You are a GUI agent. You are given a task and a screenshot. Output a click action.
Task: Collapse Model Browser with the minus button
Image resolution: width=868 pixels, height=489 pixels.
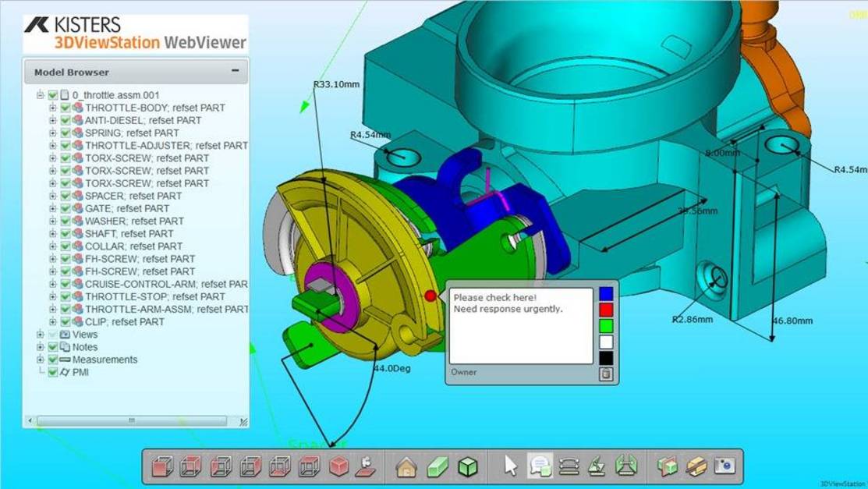[x=236, y=71]
